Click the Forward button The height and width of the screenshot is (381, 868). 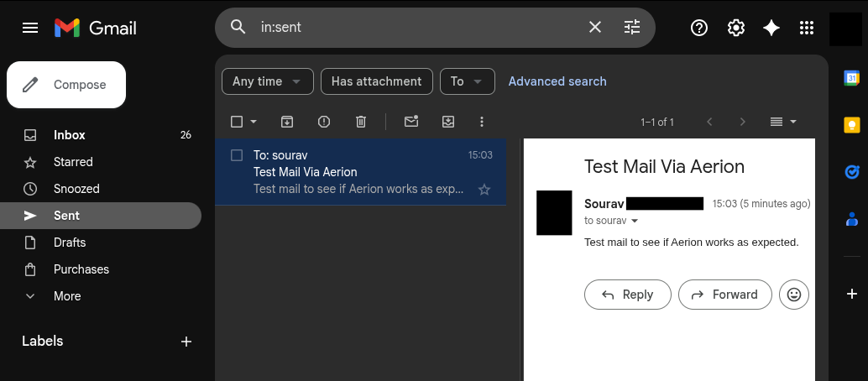[x=725, y=295]
